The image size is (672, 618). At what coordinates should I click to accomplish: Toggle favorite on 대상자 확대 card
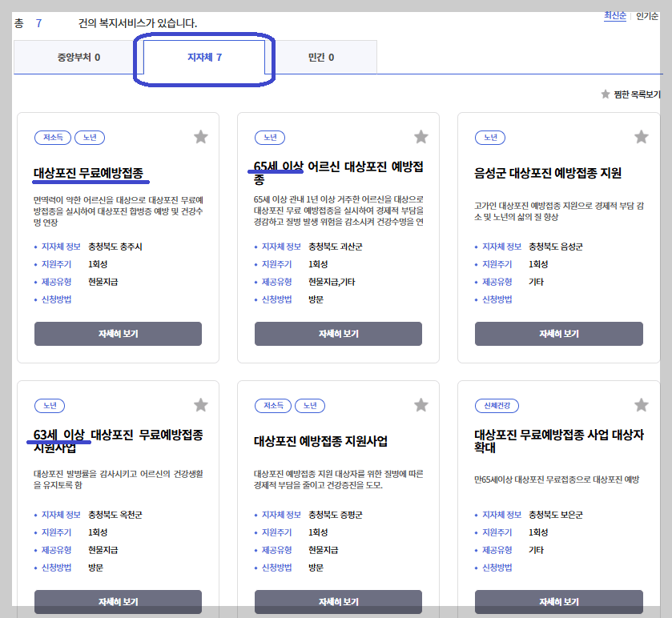point(641,406)
